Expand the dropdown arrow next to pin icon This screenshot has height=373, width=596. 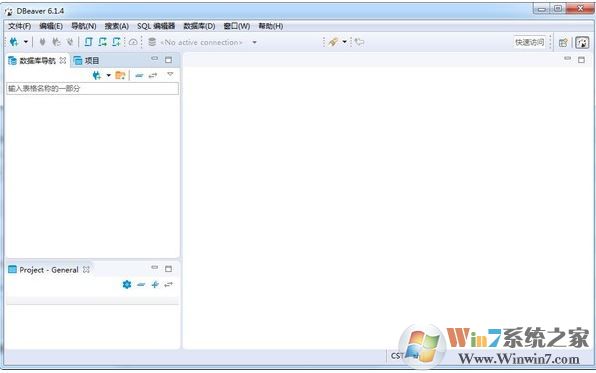[x=344, y=42]
